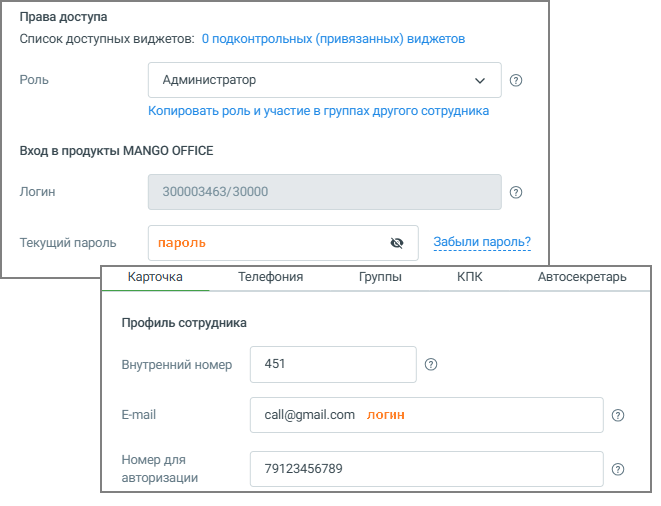The image size is (661, 506).
Task: Open help icon next to Логин field
Action: click(x=516, y=192)
